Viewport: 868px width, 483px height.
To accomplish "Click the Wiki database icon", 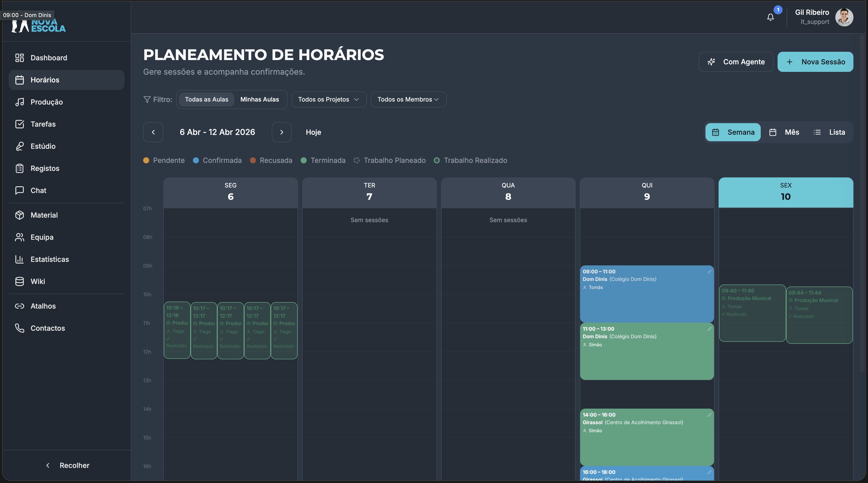I will [x=20, y=281].
